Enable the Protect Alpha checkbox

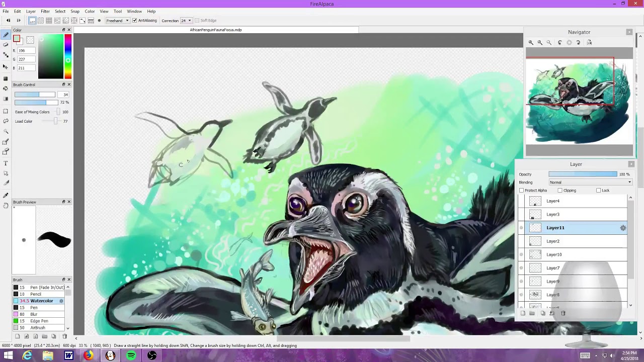(x=521, y=191)
